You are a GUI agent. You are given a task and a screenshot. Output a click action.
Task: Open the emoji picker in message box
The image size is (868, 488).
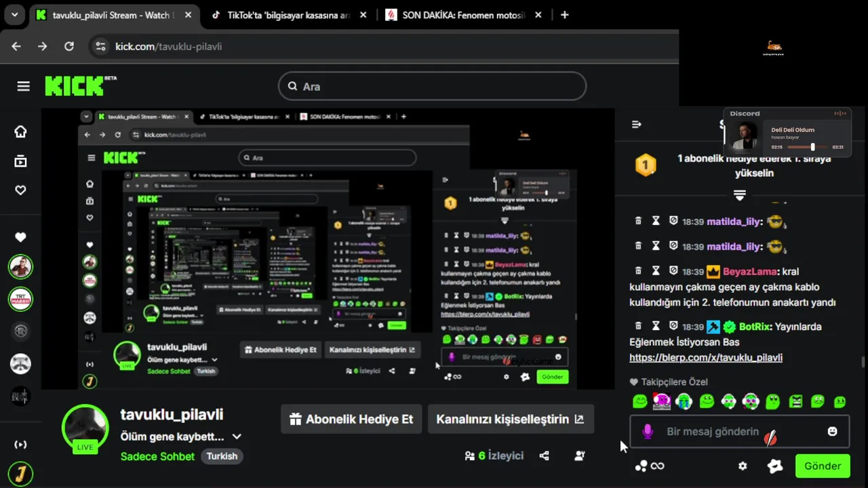click(833, 431)
